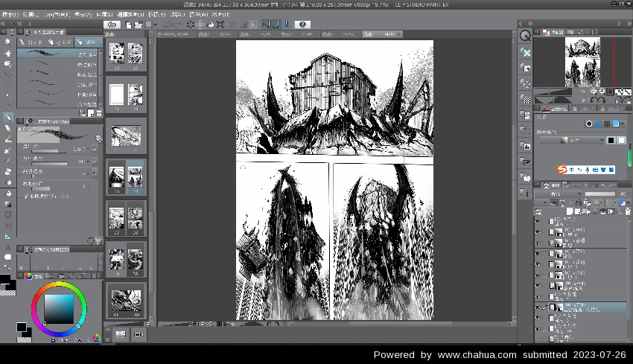Switch to the color slider tab in color panel
This screenshot has height=364, width=633.
(49, 276)
